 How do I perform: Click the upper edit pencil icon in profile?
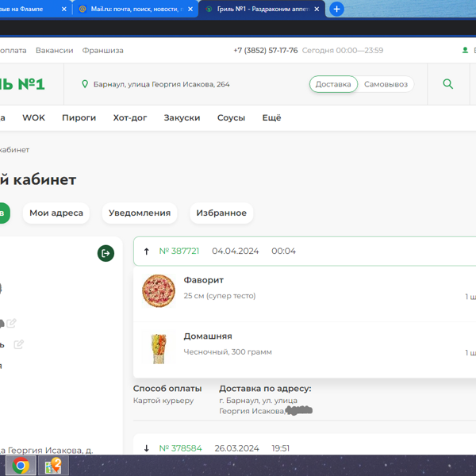[11, 323]
